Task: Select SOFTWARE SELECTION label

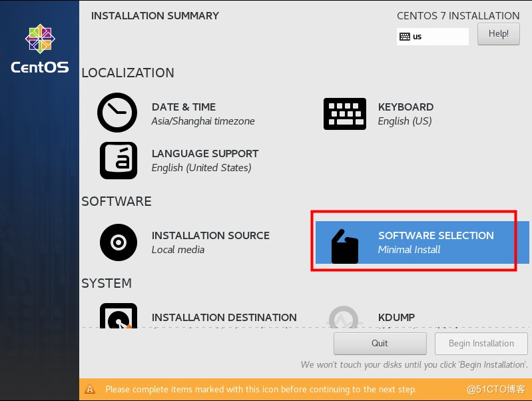Action: pos(436,235)
